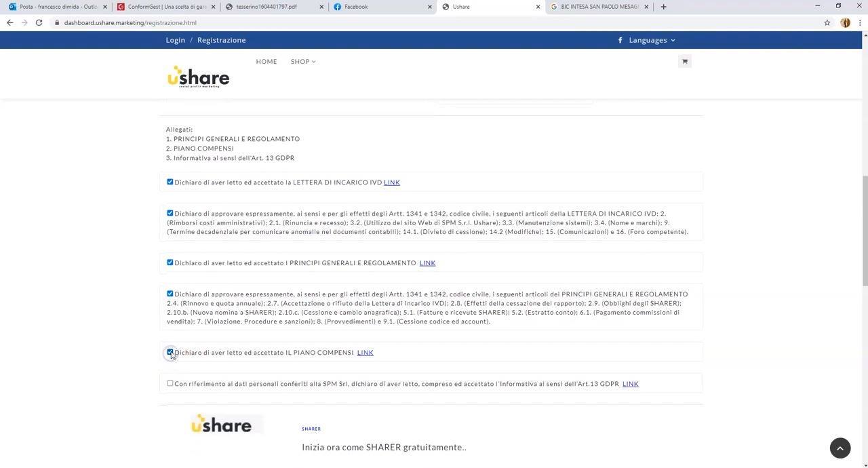Reload the current page

point(39,22)
